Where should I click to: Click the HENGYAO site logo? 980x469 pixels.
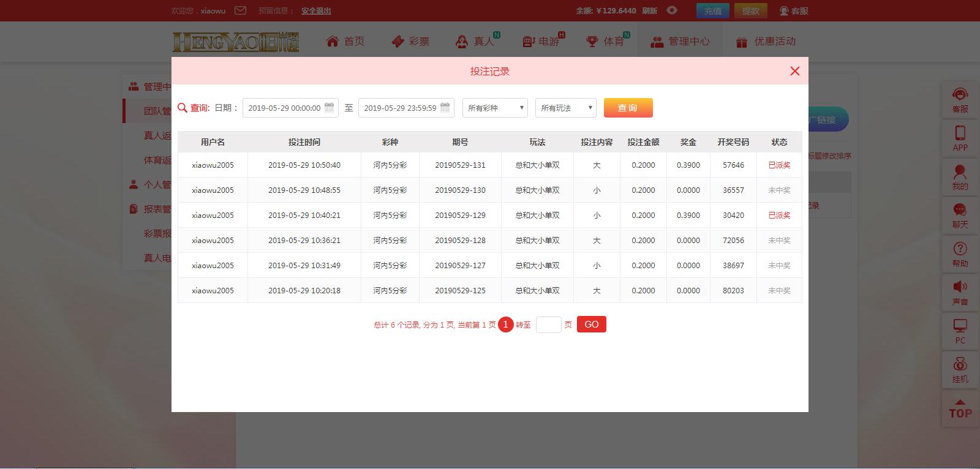tap(236, 42)
